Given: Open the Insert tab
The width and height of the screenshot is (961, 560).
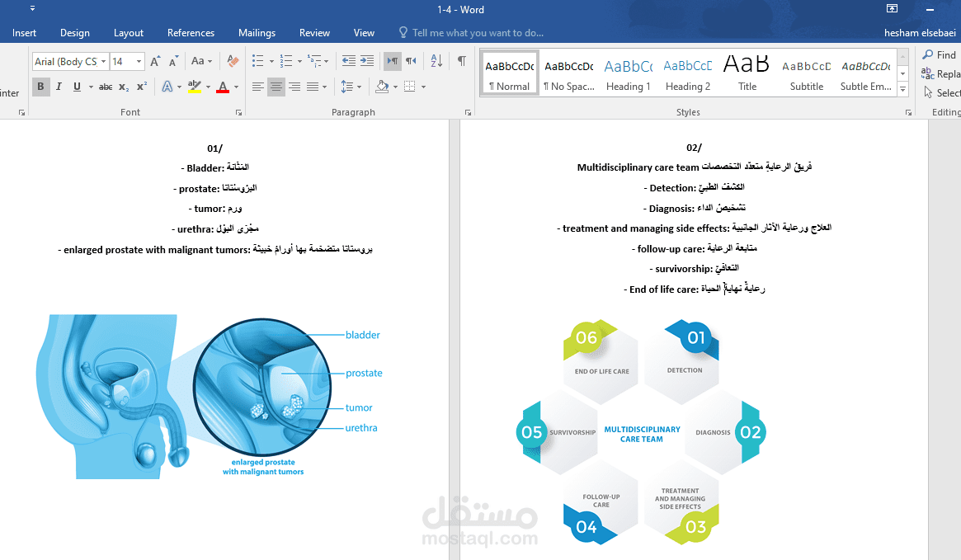Looking at the screenshot, I should (24, 33).
